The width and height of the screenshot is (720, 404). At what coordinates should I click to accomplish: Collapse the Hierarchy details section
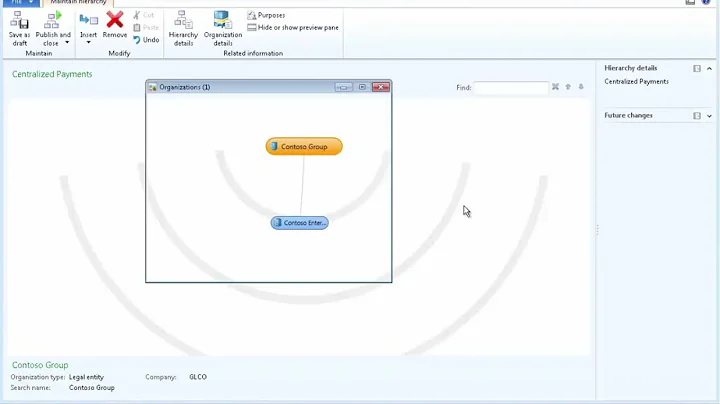pyautogui.click(x=709, y=68)
